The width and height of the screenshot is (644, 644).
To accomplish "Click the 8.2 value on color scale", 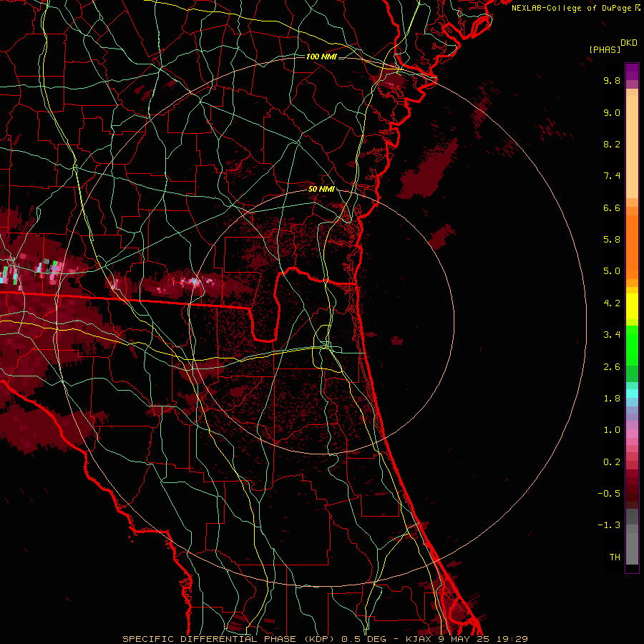I will pyautogui.click(x=612, y=144).
